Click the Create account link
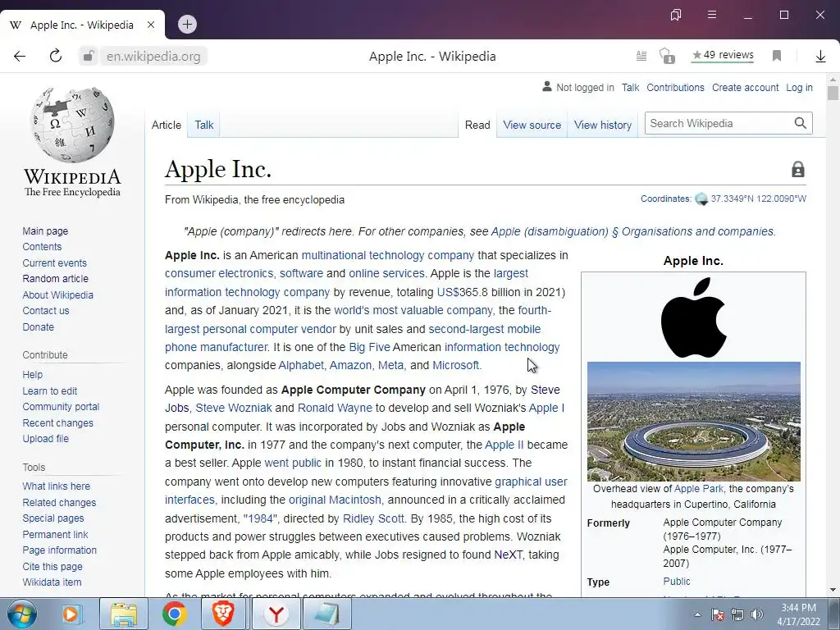The image size is (840, 630). point(745,87)
